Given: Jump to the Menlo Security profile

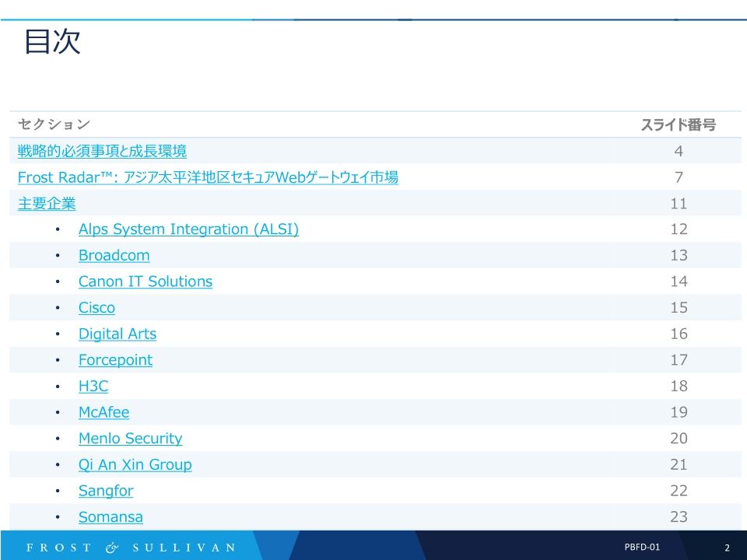Looking at the screenshot, I should (131, 438).
